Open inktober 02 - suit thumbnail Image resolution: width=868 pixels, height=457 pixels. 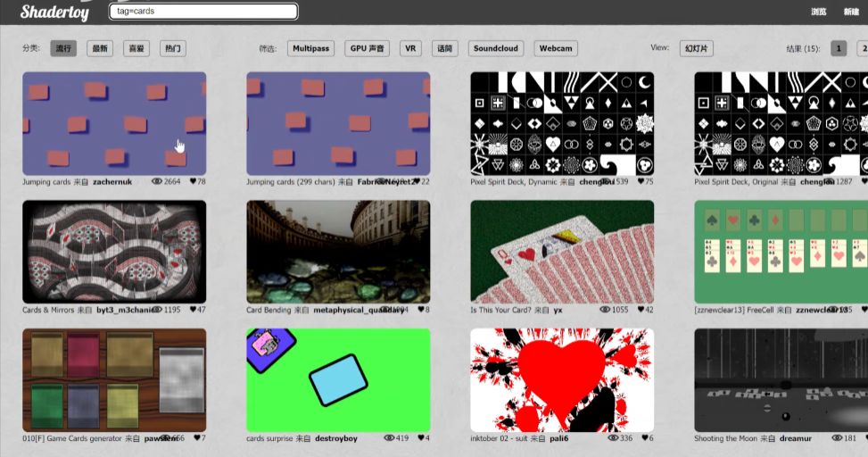pyautogui.click(x=562, y=380)
